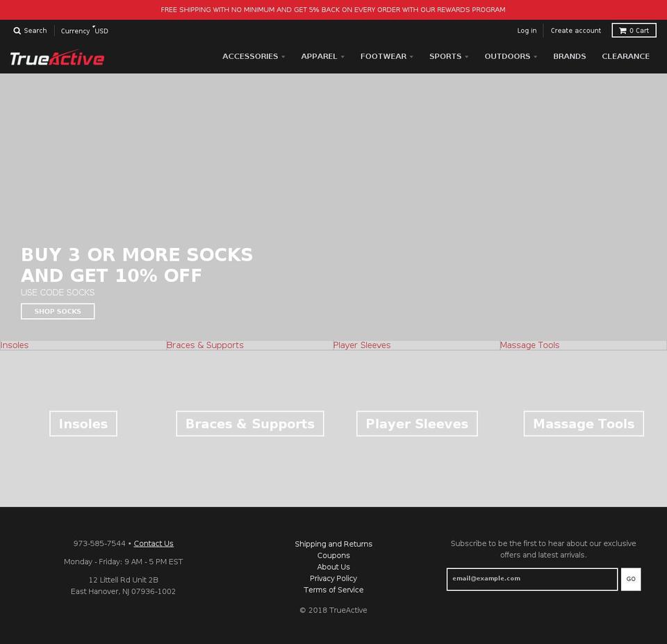Click the TrueActive logo
667x644 pixels.
coord(57,58)
